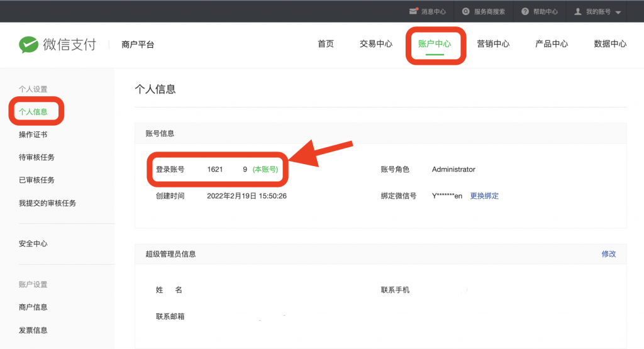Open the 交易中心 tab
644x349 pixels.
[x=376, y=44]
